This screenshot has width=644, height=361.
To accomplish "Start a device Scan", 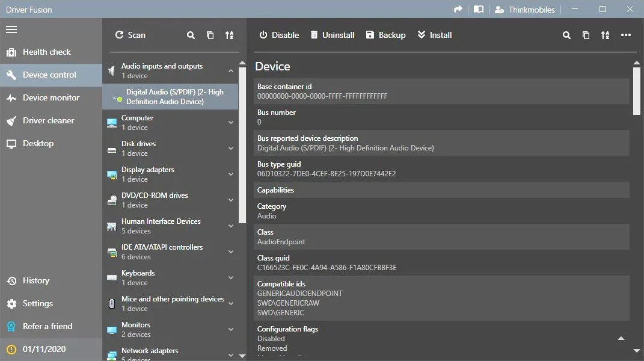I will (x=130, y=35).
